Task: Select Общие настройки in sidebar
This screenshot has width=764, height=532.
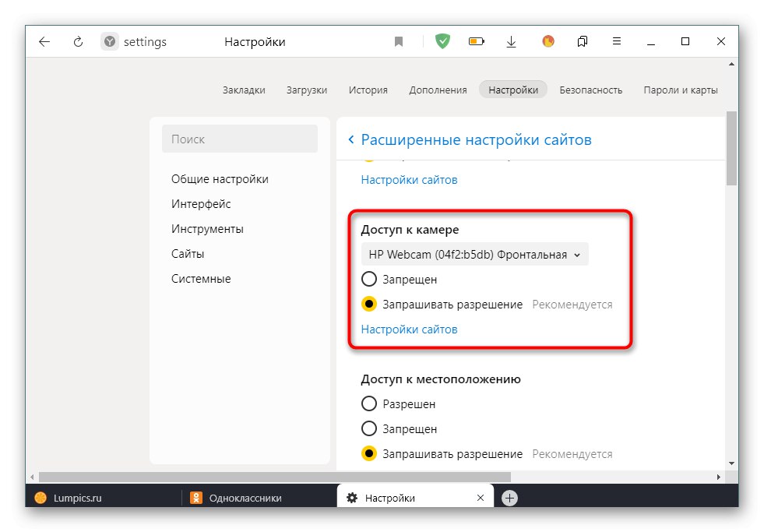Action: 220,179
